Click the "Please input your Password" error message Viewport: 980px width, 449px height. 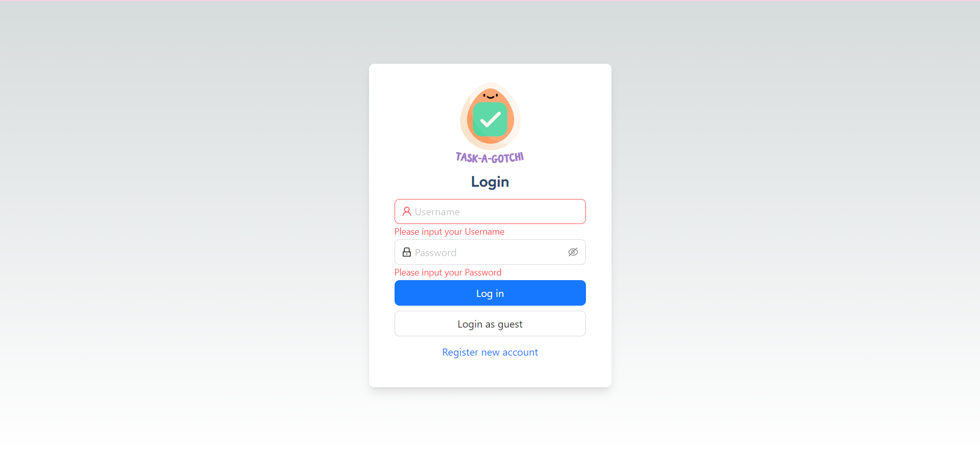pyautogui.click(x=448, y=272)
